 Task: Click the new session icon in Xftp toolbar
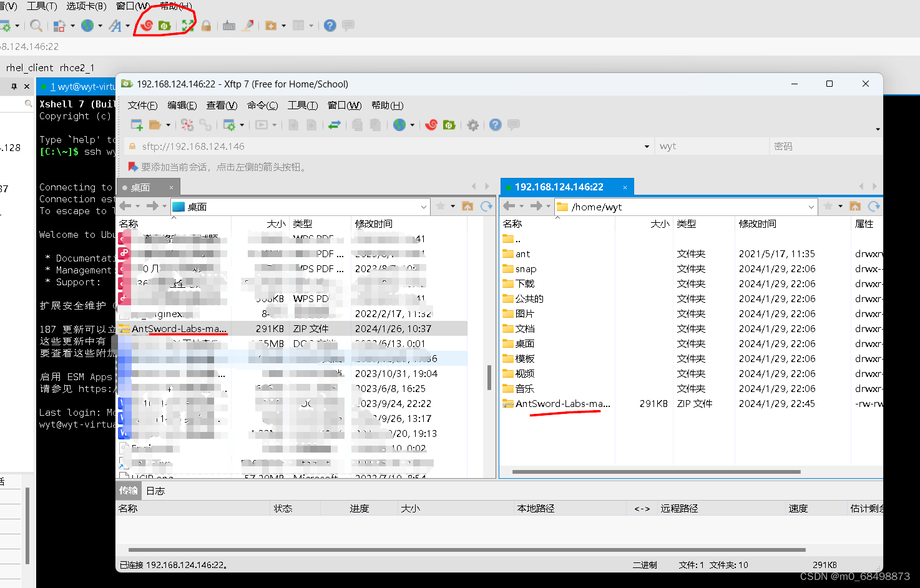[x=136, y=125]
